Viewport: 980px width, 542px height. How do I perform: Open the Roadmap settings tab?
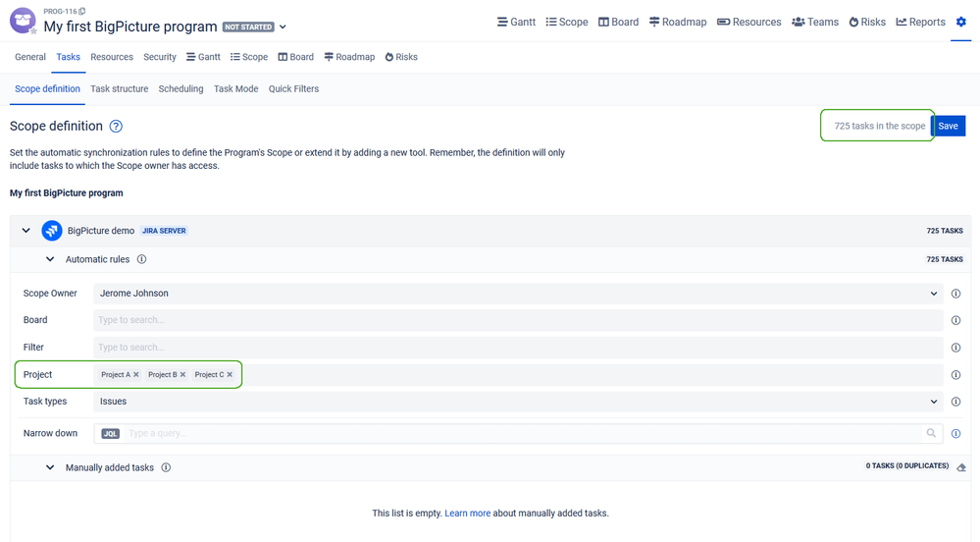pyautogui.click(x=349, y=57)
